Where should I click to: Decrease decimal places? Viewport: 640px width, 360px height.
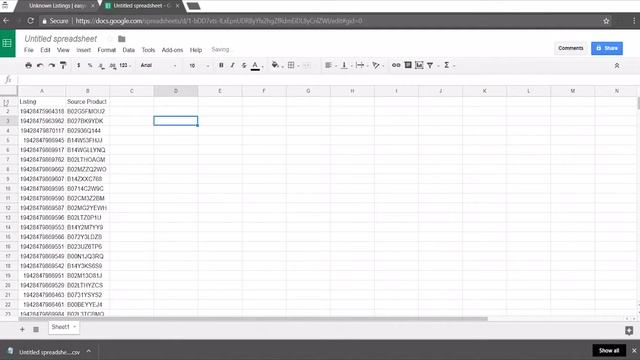tap(101, 65)
